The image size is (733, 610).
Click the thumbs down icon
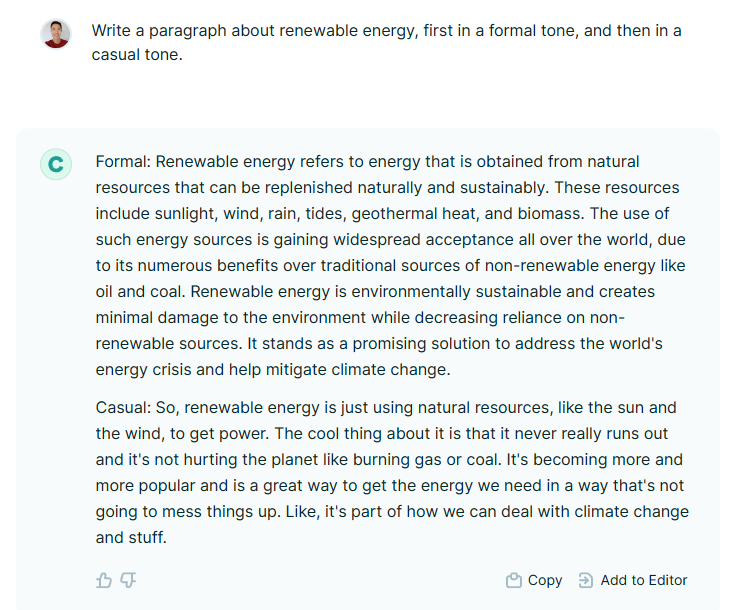click(128, 580)
